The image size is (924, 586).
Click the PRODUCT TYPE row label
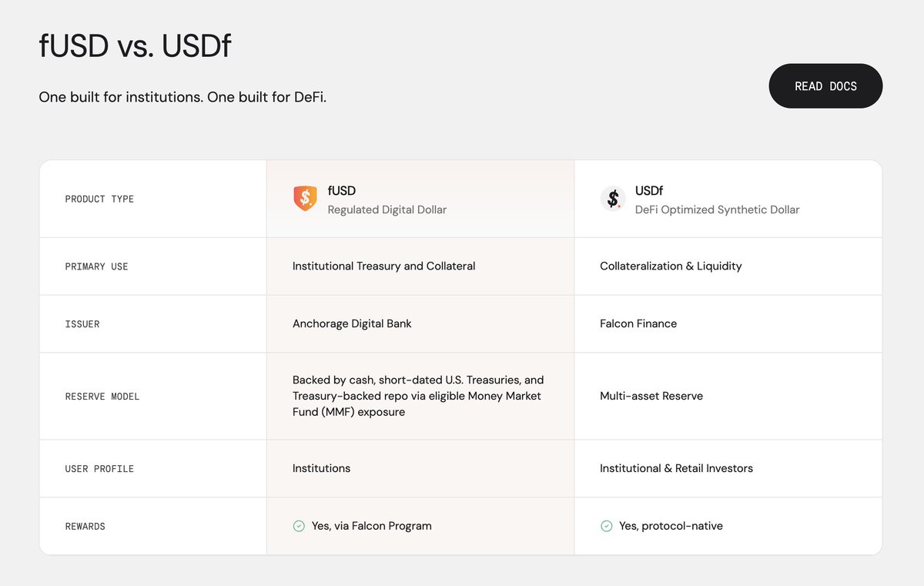[x=99, y=199]
